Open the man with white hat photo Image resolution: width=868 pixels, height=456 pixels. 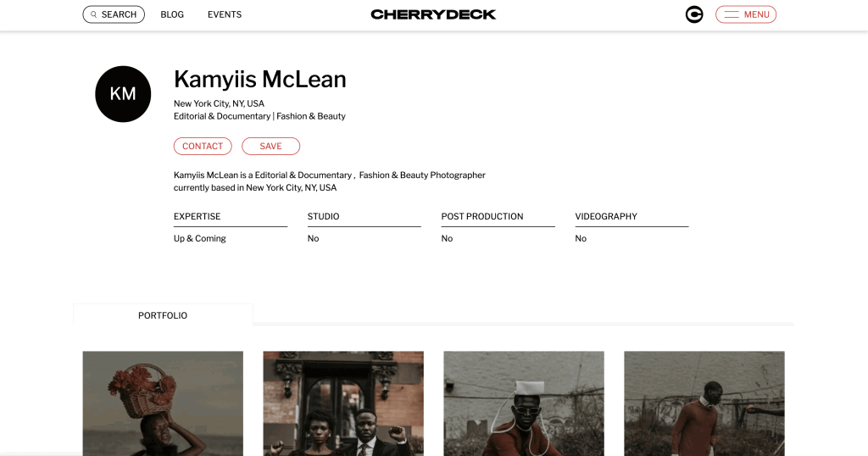pos(524,403)
